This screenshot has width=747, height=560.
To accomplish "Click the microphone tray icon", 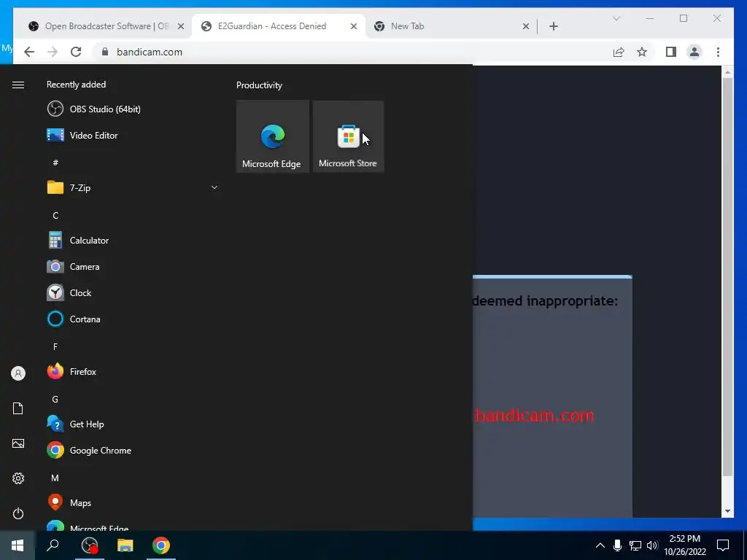I will pyautogui.click(x=617, y=545).
